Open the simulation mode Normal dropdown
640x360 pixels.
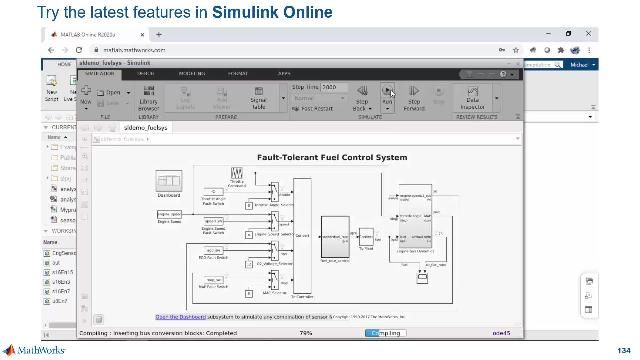(x=319, y=98)
